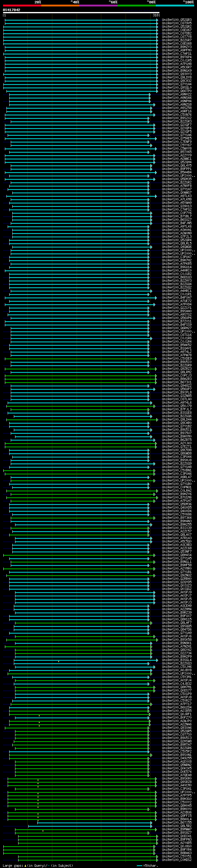Click hit label UniRef100_Q8L5R2

177,826
